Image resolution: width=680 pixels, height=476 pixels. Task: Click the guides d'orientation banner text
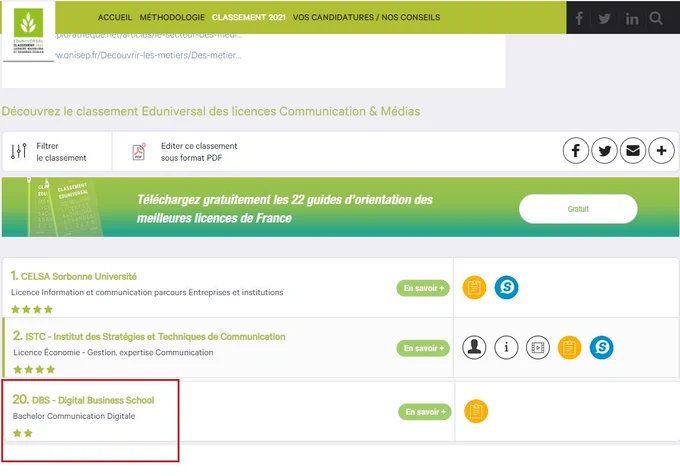tap(284, 209)
